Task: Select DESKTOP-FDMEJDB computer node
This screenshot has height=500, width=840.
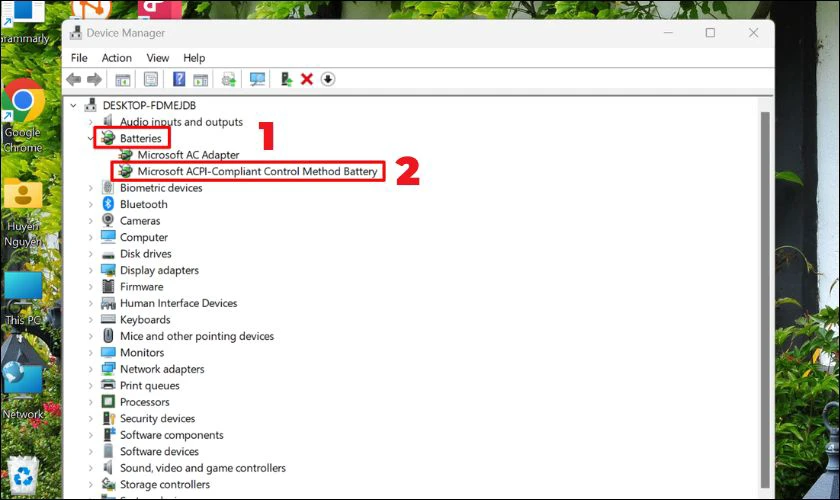Action: click(x=149, y=106)
